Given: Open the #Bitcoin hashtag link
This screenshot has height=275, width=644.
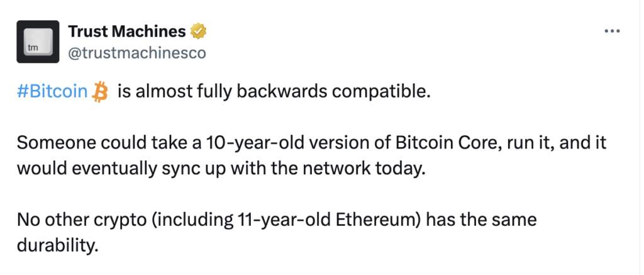Looking at the screenshot, I should coord(52,92).
